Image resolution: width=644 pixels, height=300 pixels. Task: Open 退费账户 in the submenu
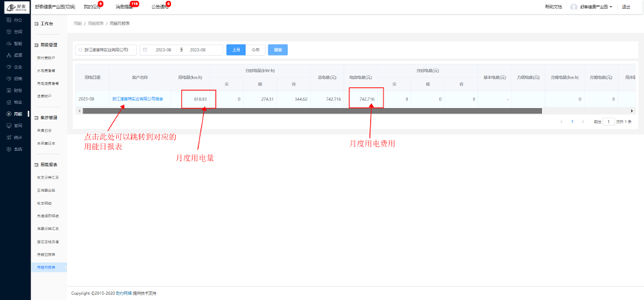click(45, 95)
